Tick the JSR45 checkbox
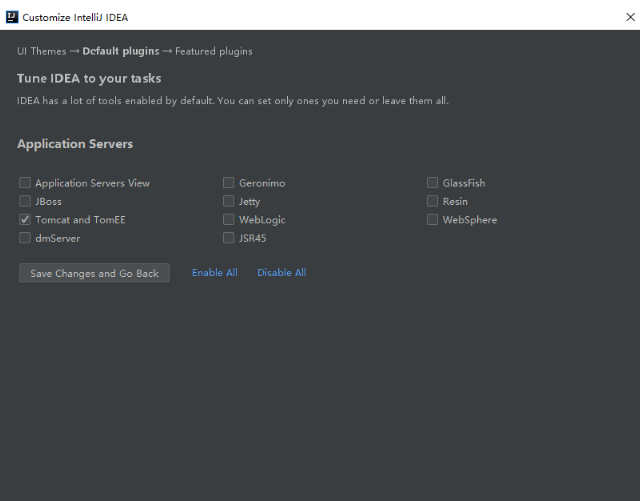This screenshot has height=501, width=640. tap(229, 238)
